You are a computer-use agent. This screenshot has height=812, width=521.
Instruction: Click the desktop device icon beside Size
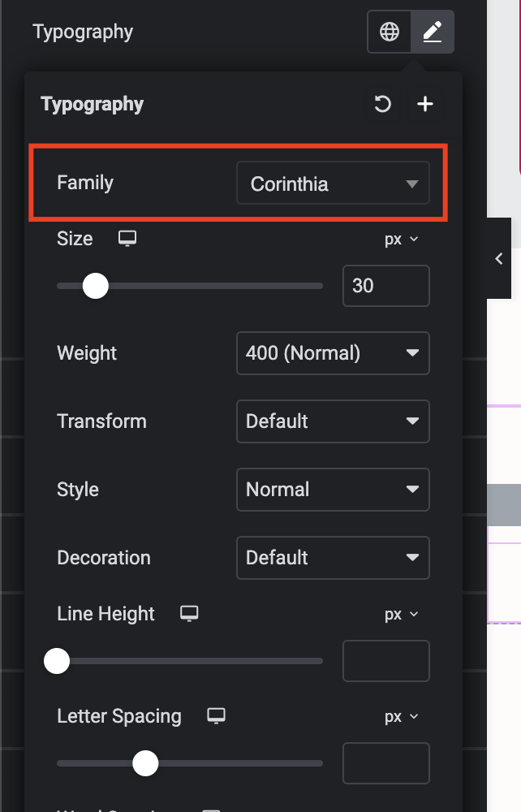(x=127, y=239)
